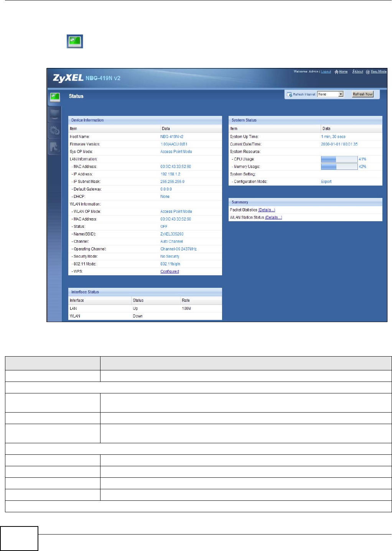Click 802.11 Mode value 802.11b/g/n
This screenshot has width=392, height=551.
click(170, 264)
